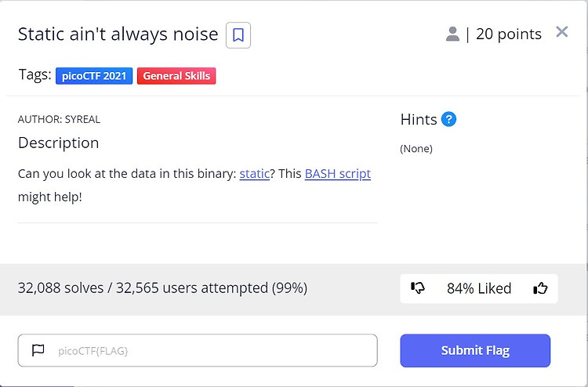Image resolution: width=588 pixels, height=387 pixels.
Task: Close the challenge dialog with the X
Action: [x=562, y=32]
